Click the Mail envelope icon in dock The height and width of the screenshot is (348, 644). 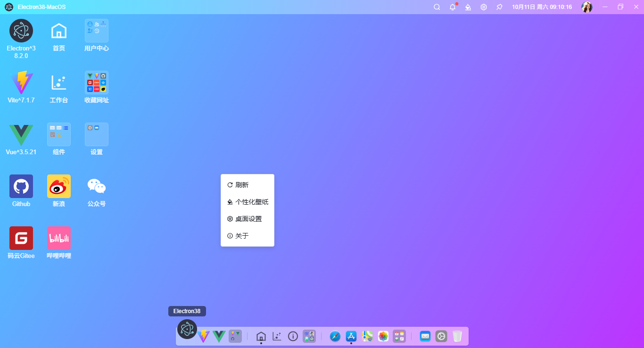pos(425,336)
